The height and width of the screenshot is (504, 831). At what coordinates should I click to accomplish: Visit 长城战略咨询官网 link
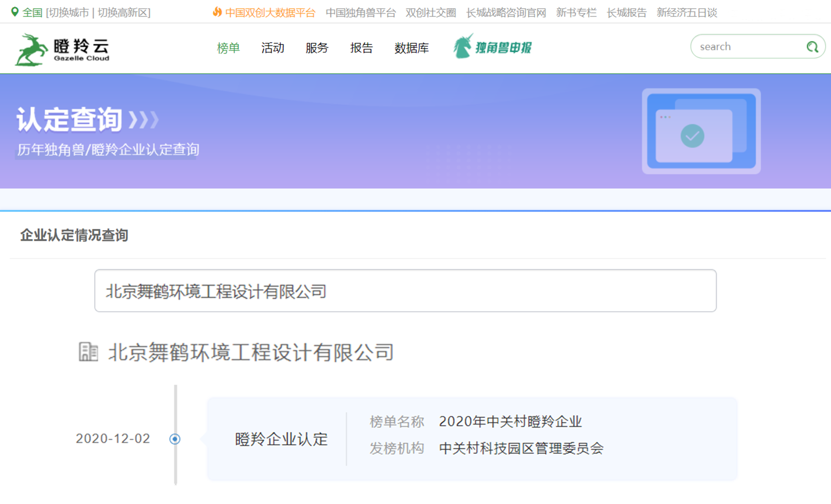(506, 13)
